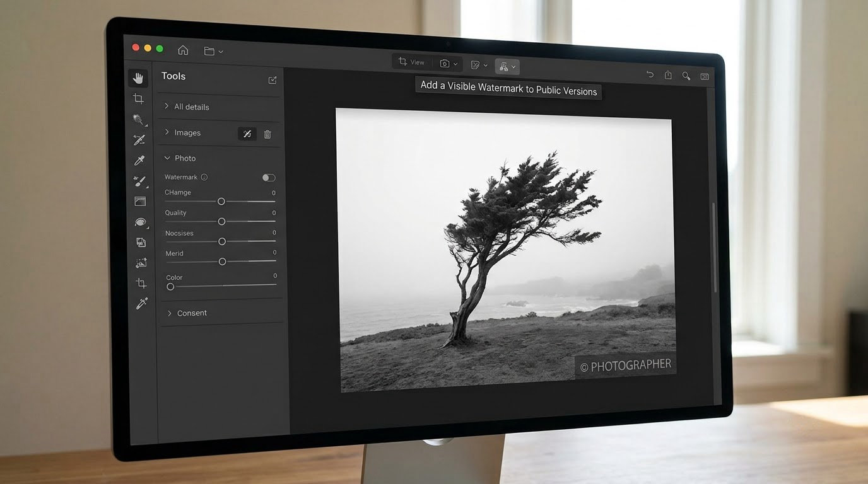Click the tree photo on the canvas

(x=507, y=249)
